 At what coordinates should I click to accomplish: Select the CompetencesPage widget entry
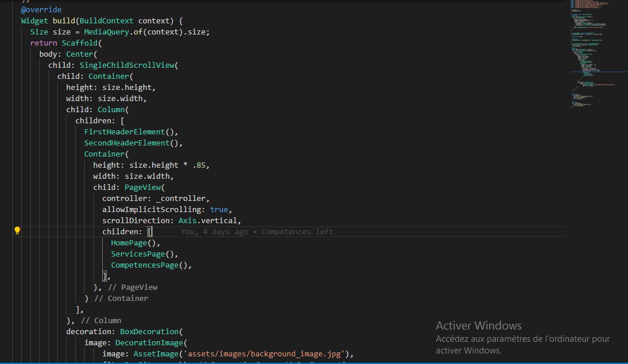pyautogui.click(x=144, y=265)
